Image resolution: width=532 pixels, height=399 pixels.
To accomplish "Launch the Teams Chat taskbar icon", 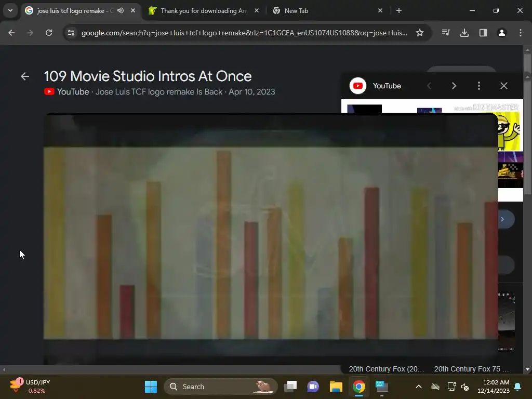I will tap(313, 387).
